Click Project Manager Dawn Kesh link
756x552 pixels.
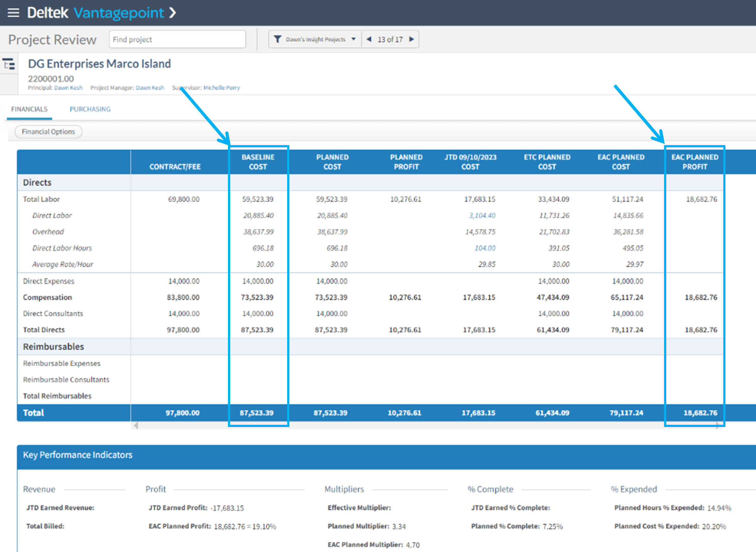pos(150,88)
